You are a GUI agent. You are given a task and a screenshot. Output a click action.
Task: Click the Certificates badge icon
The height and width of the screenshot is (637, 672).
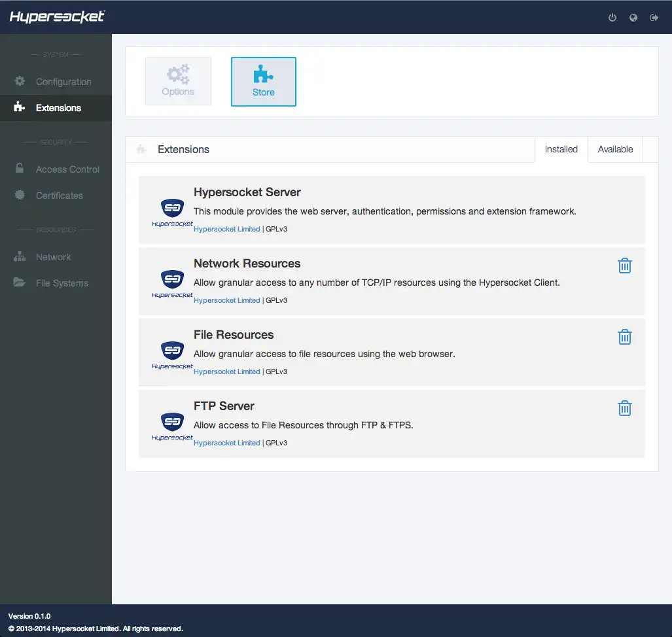20,194
